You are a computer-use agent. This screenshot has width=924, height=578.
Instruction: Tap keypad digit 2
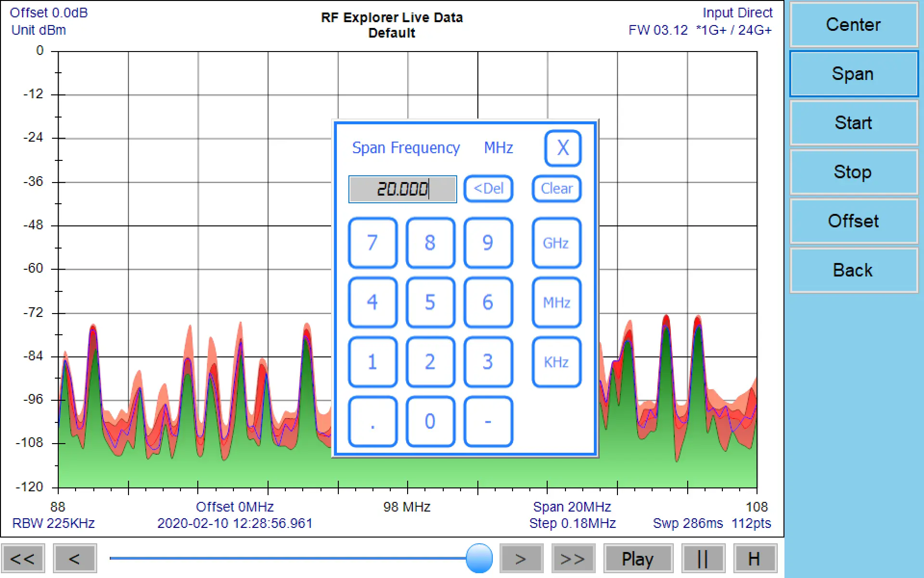pos(430,362)
